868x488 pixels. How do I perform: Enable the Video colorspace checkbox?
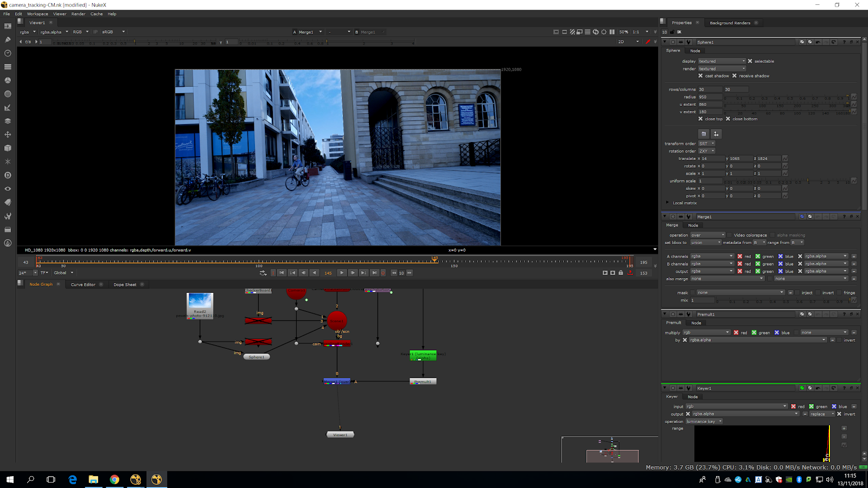click(x=730, y=235)
